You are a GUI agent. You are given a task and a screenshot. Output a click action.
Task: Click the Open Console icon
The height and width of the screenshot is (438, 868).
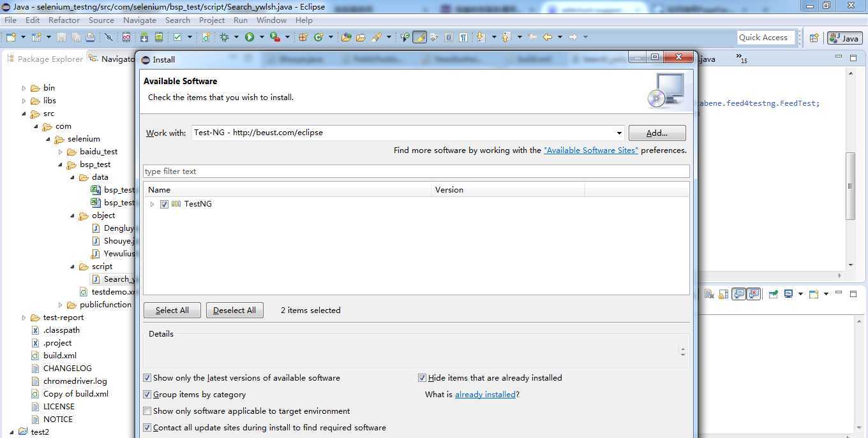[814, 294]
